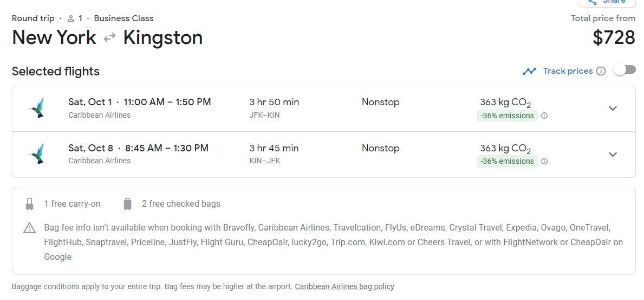The width and height of the screenshot is (644, 300).
Task: Click emissions info icon for JFK–KIN flight
Action: tap(544, 116)
